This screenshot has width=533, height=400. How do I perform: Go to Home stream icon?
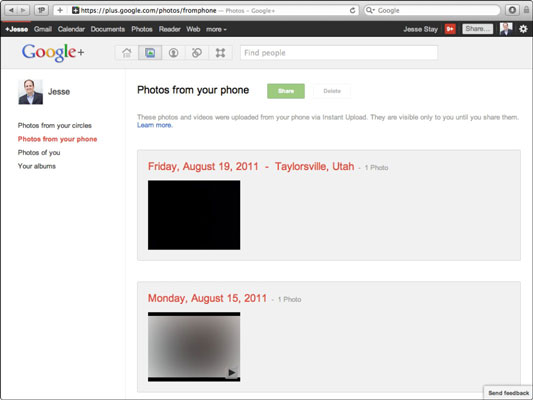[127, 53]
